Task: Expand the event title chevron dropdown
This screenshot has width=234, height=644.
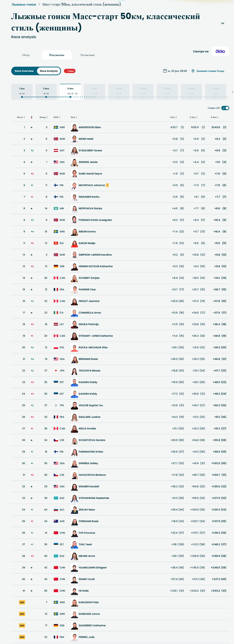Action: [x=222, y=23]
